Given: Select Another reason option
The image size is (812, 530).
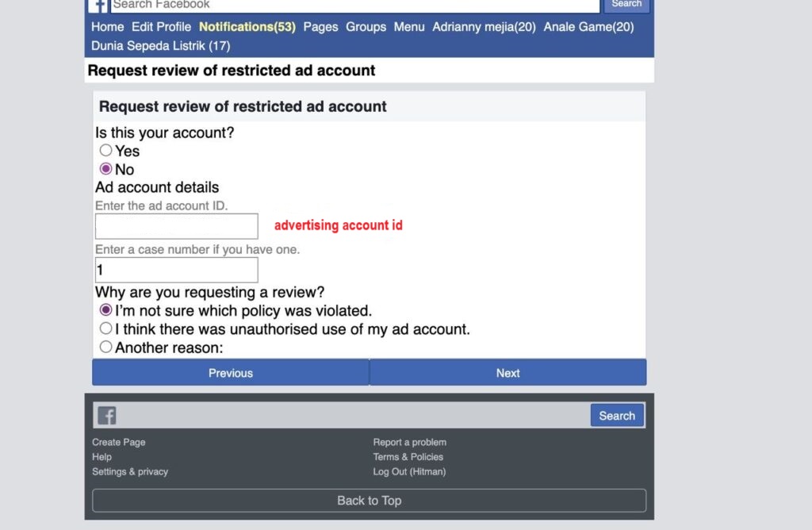Looking at the screenshot, I should [105, 347].
